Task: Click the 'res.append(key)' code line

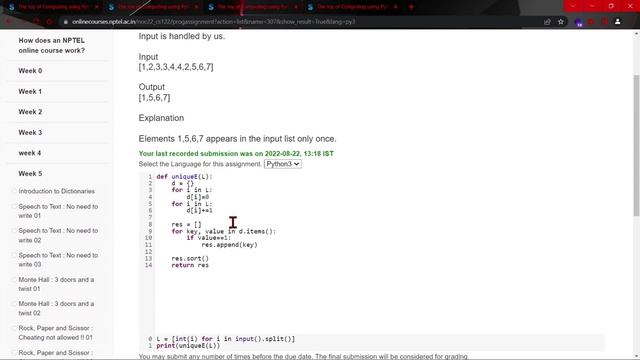Action: pos(229,245)
